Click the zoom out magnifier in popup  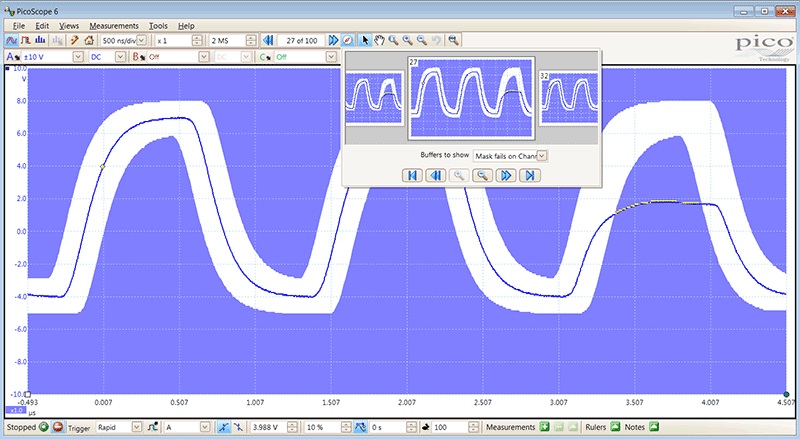coord(482,175)
